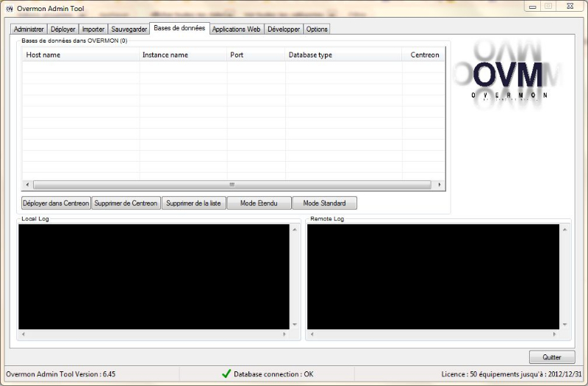Click Remote Log scroll right arrow
Screen dimensions: 588x386
pyautogui.click(x=554, y=334)
